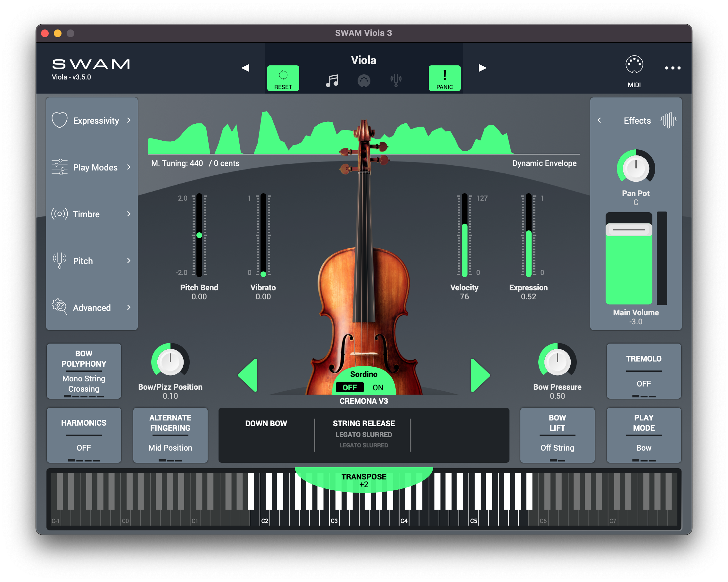The height and width of the screenshot is (582, 728).
Task: Go to previous instrument with left header arrow
Action: pyautogui.click(x=245, y=68)
